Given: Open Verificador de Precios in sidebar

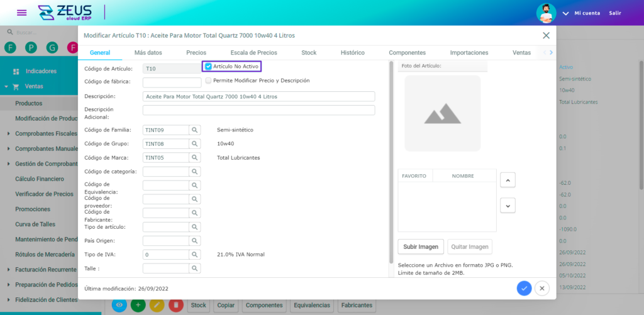Looking at the screenshot, I should 45,194.
